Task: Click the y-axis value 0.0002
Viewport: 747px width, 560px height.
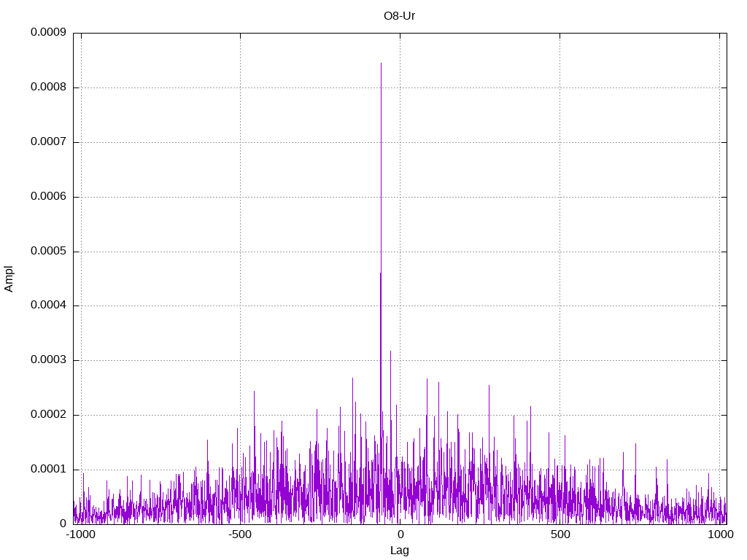Action: click(x=49, y=414)
